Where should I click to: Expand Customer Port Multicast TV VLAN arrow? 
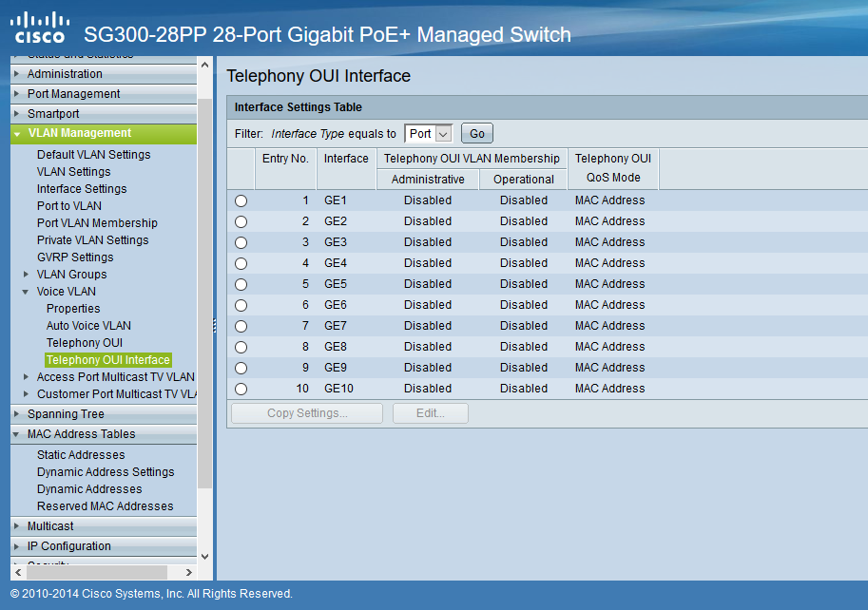(26, 394)
